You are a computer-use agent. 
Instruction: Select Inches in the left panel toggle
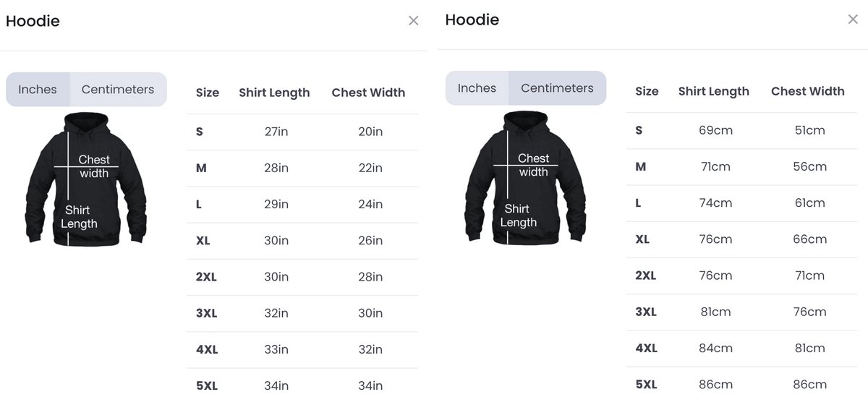click(x=38, y=90)
